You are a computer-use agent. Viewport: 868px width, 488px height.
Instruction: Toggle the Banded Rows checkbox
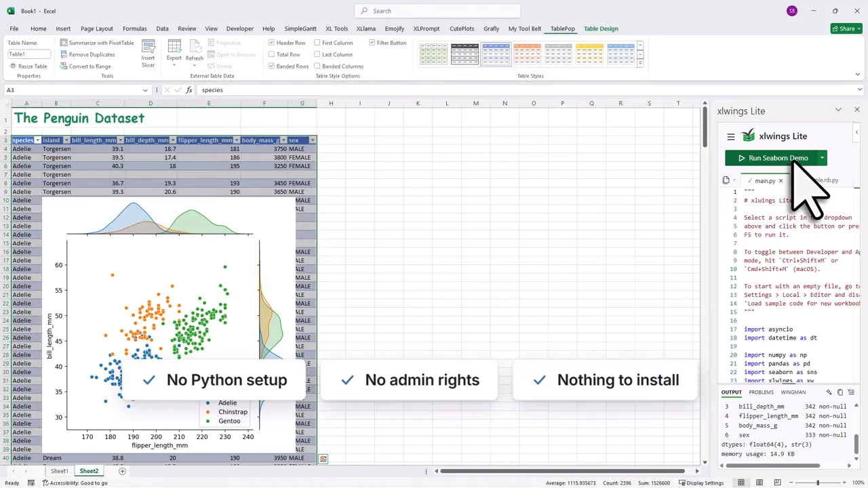(271, 66)
